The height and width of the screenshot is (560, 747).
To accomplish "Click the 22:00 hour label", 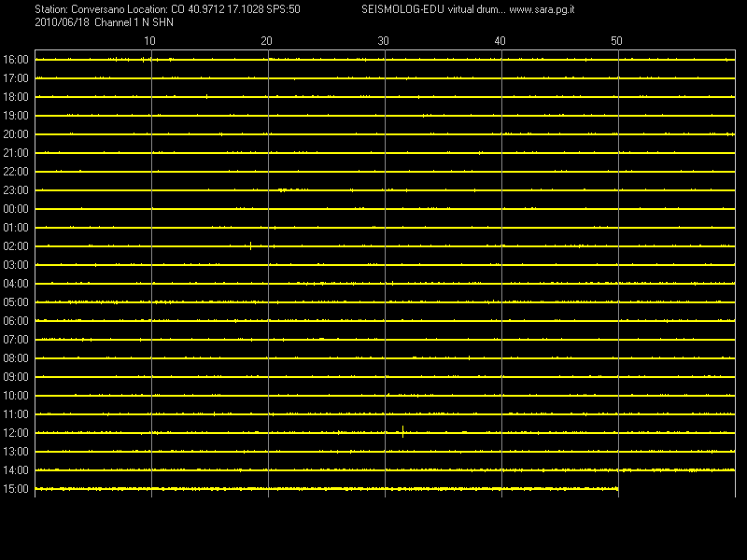I will coord(16,172).
